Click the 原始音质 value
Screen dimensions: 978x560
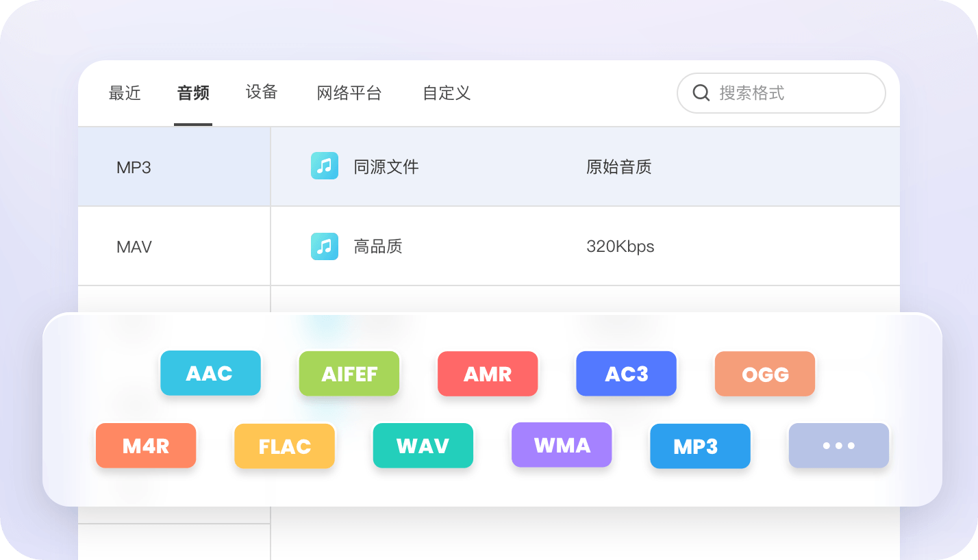click(x=619, y=167)
